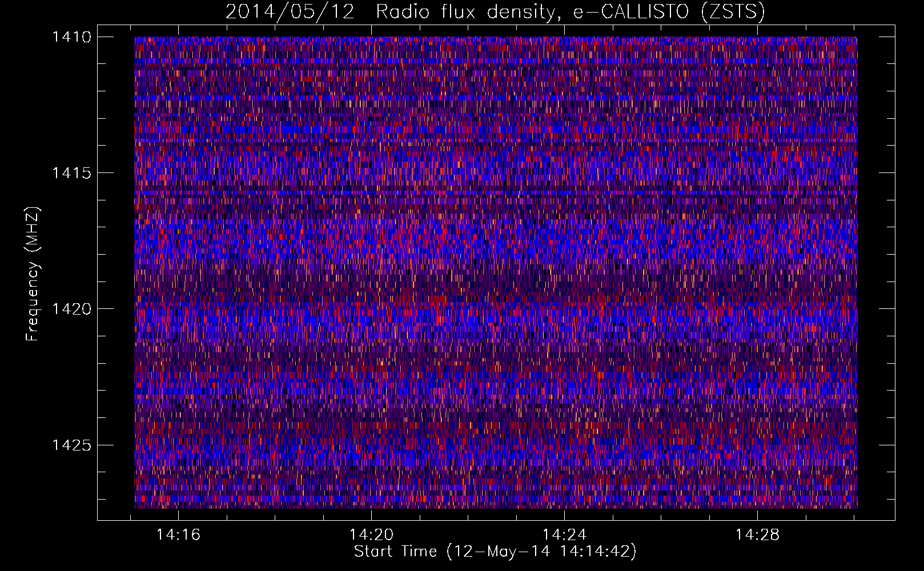Click the 14:28 time tick label
924x571 pixels.
tap(757, 535)
